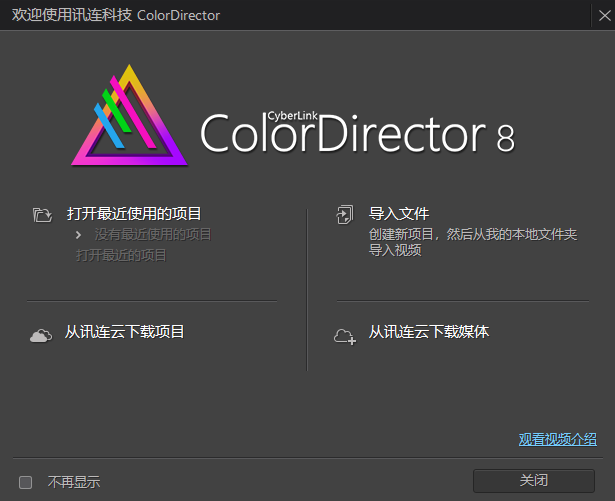Click the cloud-plus icon for downloading media
The width and height of the screenshot is (615, 501).
click(345, 337)
